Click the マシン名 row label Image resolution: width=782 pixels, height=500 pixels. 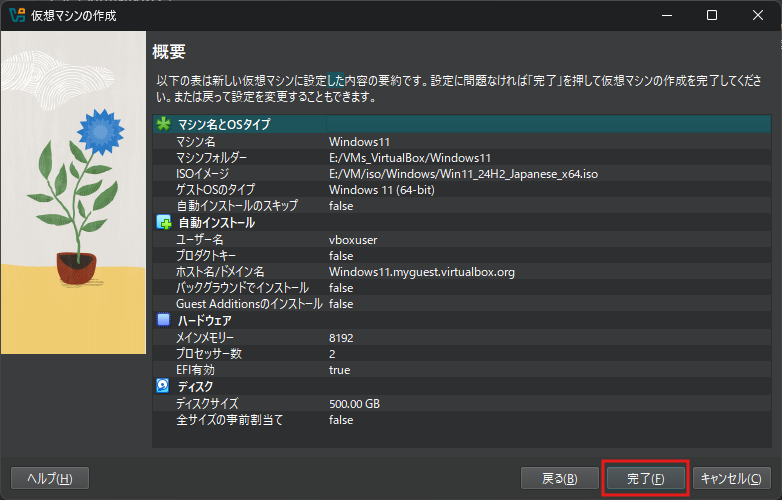196,142
